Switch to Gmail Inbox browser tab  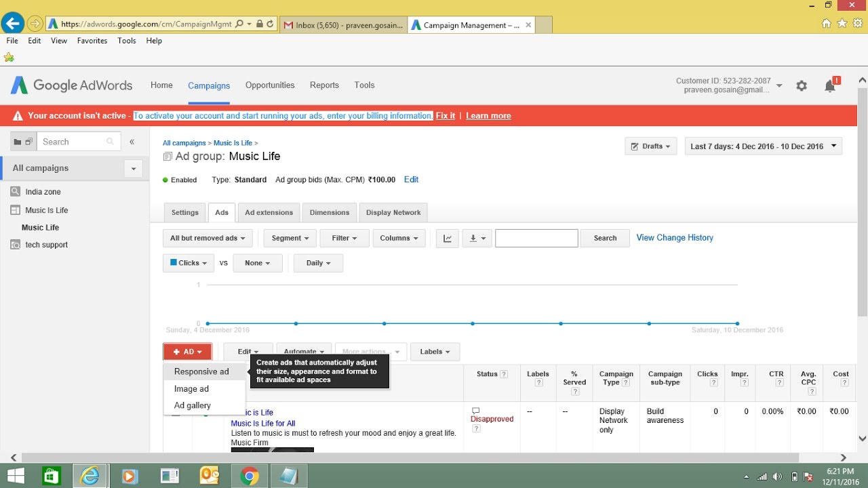pos(344,25)
